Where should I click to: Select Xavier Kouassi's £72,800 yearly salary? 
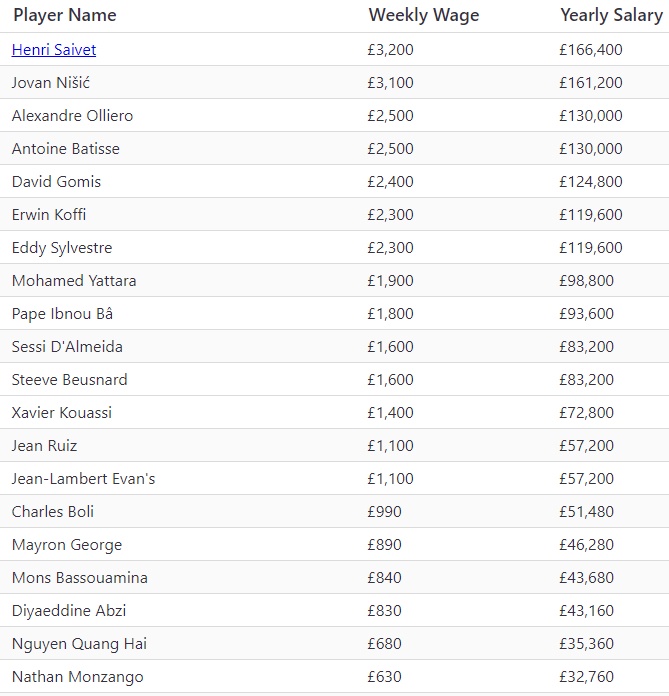586,412
